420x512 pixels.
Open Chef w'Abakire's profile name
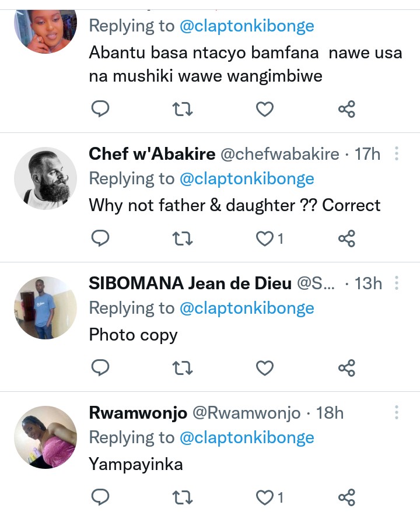(152, 154)
